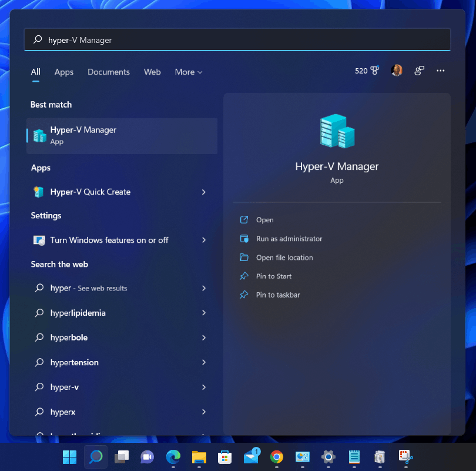
Task: Switch to the Web filter tab
Action: tap(152, 72)
